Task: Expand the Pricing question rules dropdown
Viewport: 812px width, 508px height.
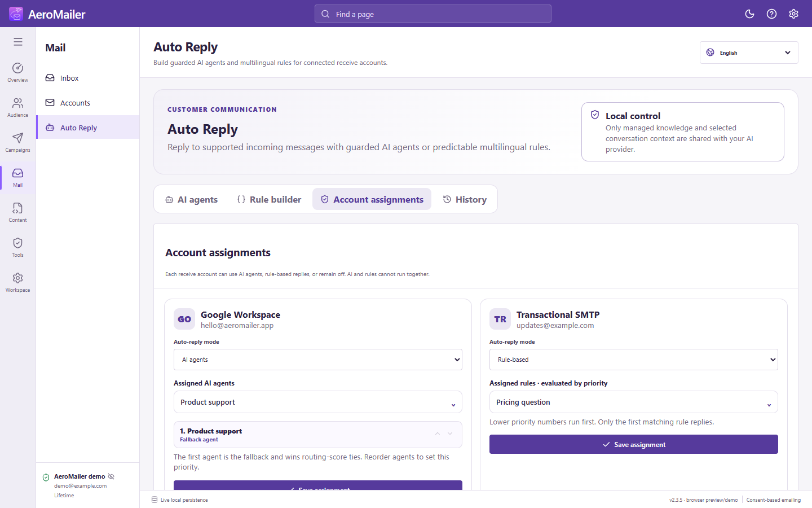Action: 634,402
